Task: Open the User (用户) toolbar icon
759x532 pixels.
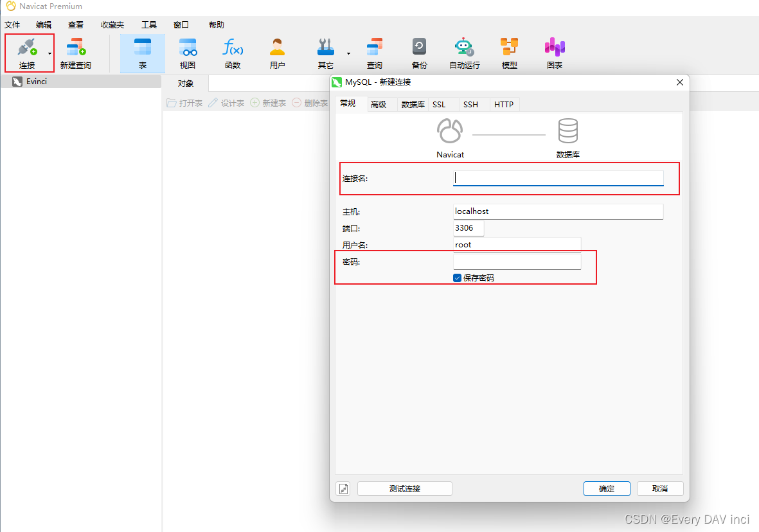Action: pyautogui.click(x=278, y=48)
